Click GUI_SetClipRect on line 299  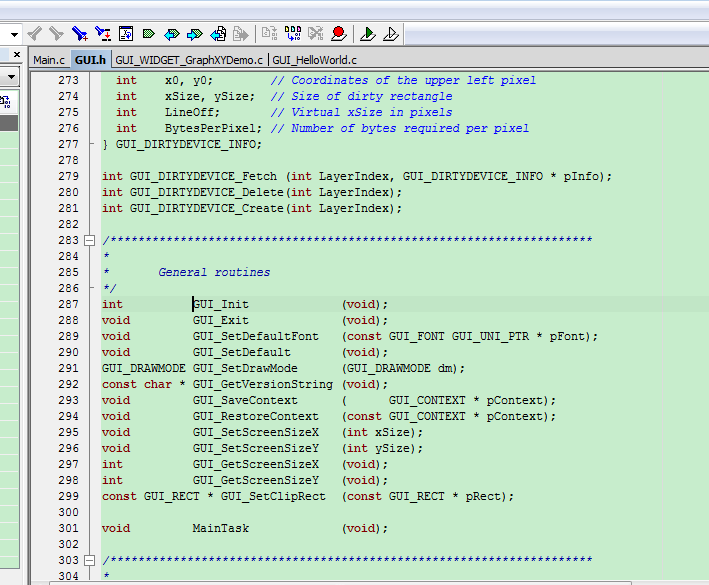point(273,496)
